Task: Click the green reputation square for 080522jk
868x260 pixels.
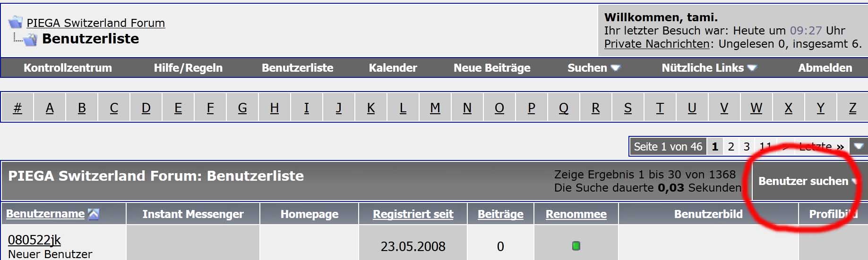Action: point(576,246)
